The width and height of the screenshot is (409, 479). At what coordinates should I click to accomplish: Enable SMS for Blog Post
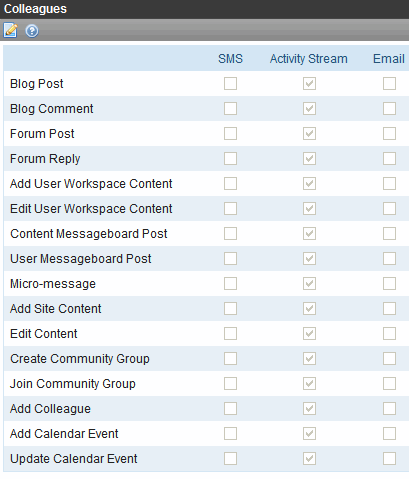230,83
